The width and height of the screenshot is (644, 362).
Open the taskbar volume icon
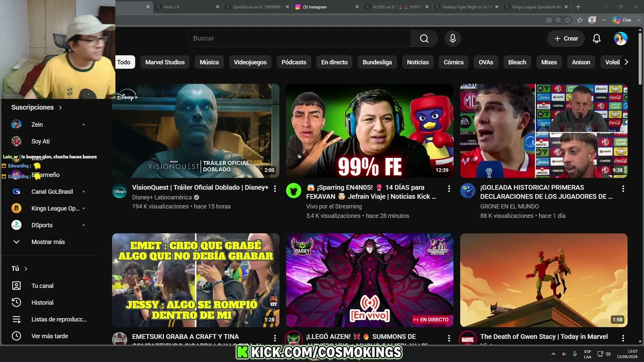[x=608, y=354]
